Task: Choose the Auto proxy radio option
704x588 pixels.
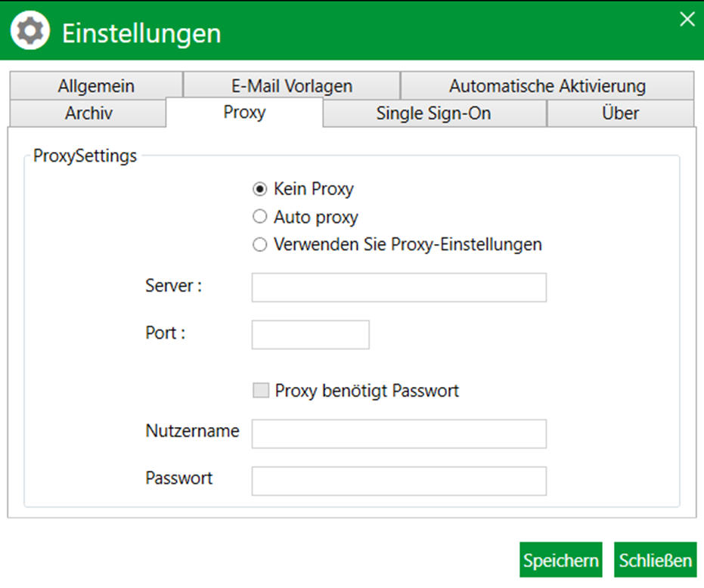Action: (x=259, y=217)
